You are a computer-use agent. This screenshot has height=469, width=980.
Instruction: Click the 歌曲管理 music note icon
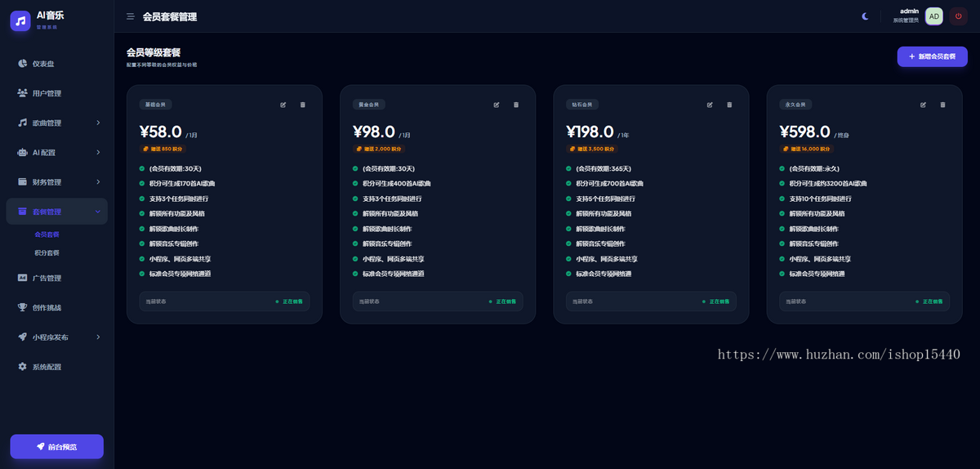click(x=23, y=123)
